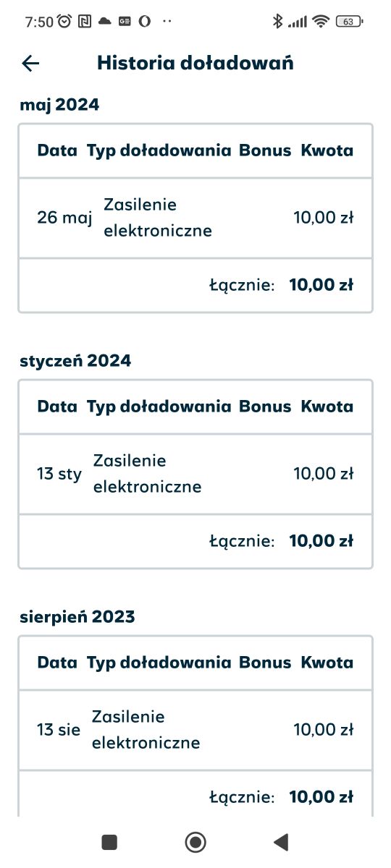The height and width of the screenshot is (868, 391).
Task: Tap the cloud notification icon
Action: [x=105, y=22]
